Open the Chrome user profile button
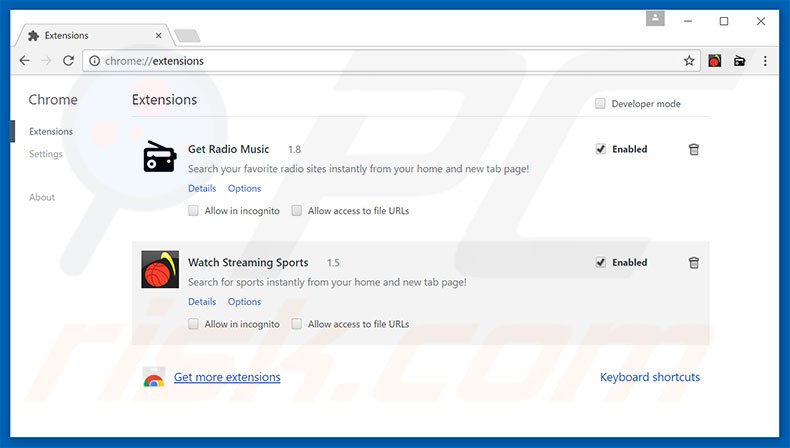This screenshot has width=790, height=448. pyautogui.click(x=655, y=19)
